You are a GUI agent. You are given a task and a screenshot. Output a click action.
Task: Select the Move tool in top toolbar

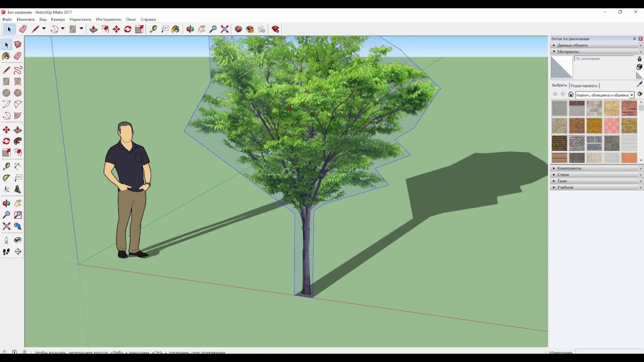tap(116, 29)
